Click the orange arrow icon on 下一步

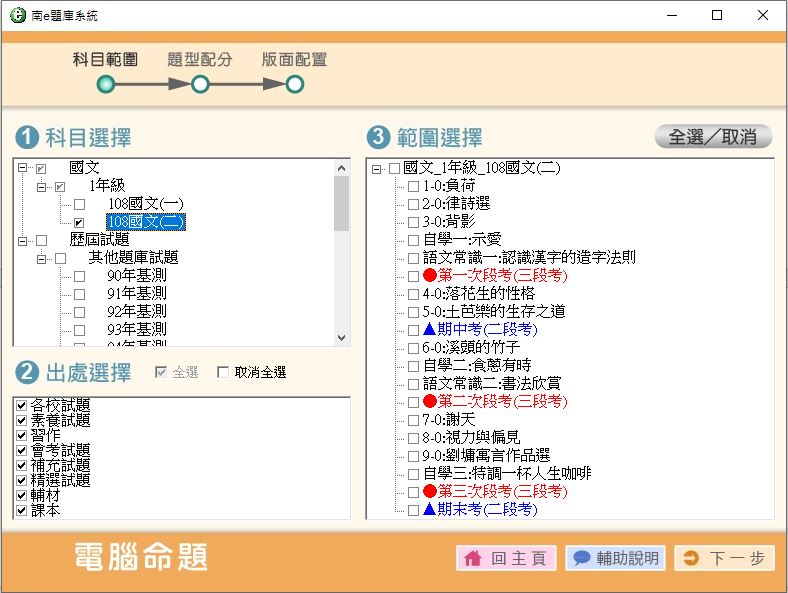pyautogui.click(x=691, y=559)
